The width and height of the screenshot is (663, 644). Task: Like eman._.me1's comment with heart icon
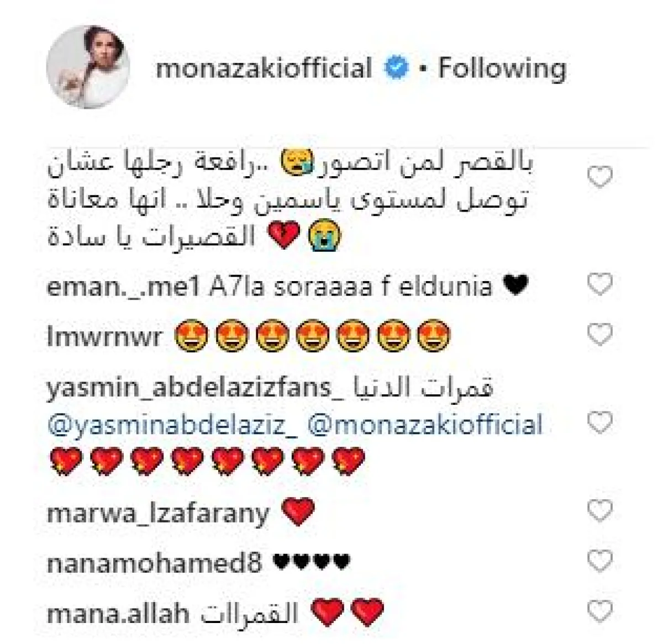click(x=599, y=284)
